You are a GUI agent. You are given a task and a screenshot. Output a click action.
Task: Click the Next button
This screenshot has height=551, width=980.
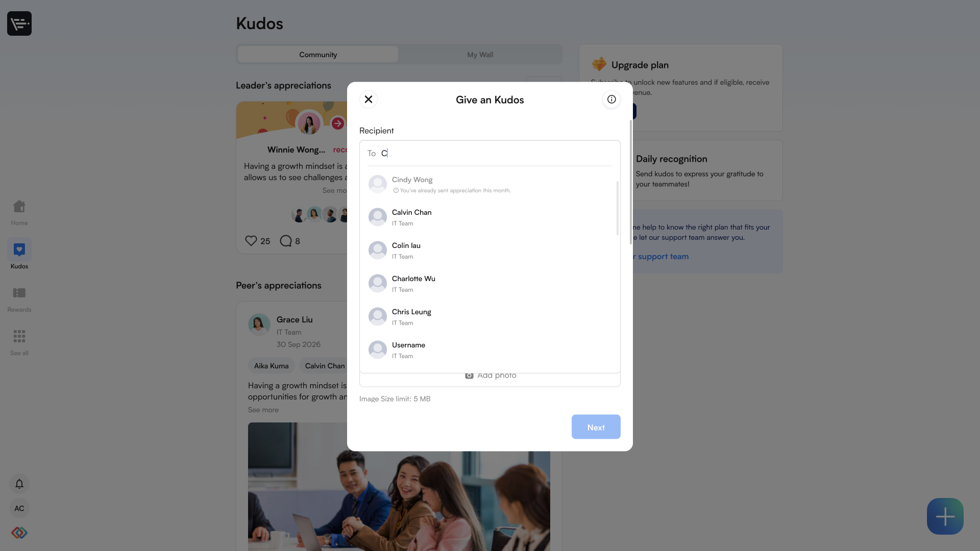(x=596, y=427)
